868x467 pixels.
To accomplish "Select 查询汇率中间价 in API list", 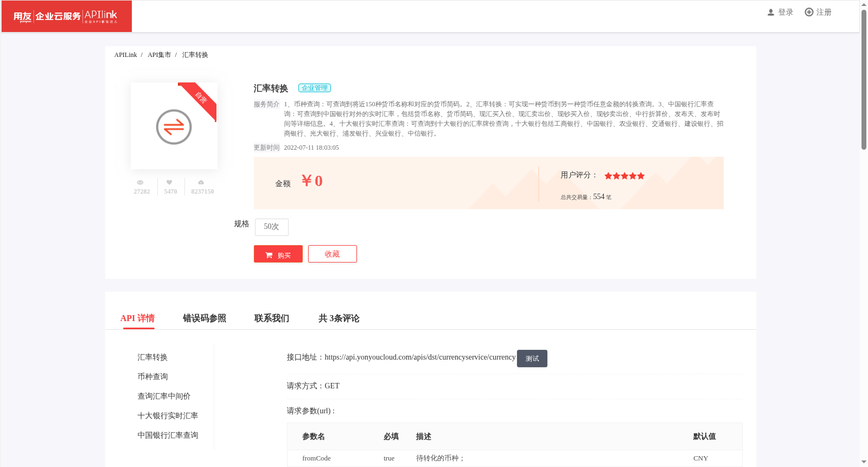I will [164, 396].
